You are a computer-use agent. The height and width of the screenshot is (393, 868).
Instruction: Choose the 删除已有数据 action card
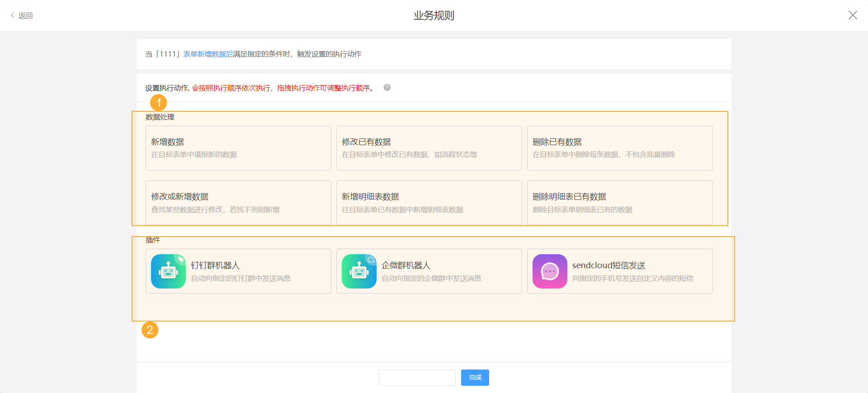[x=620, y=148]
